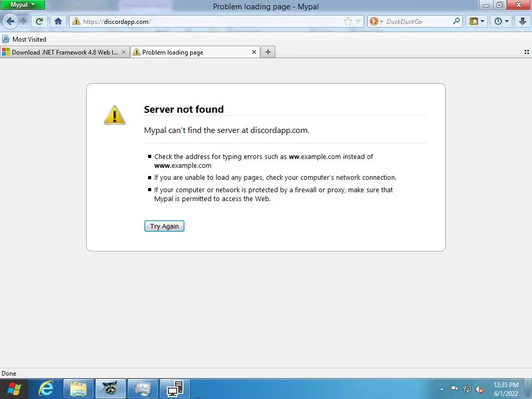532x399 pixels.
Task: Open Action Center flag in tray
Action: (454, 389)
